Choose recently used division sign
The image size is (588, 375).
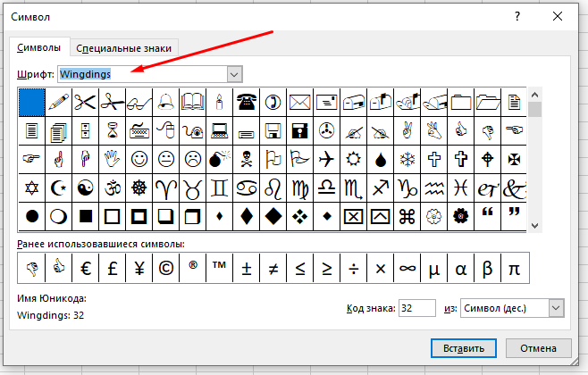coord(354,268)
